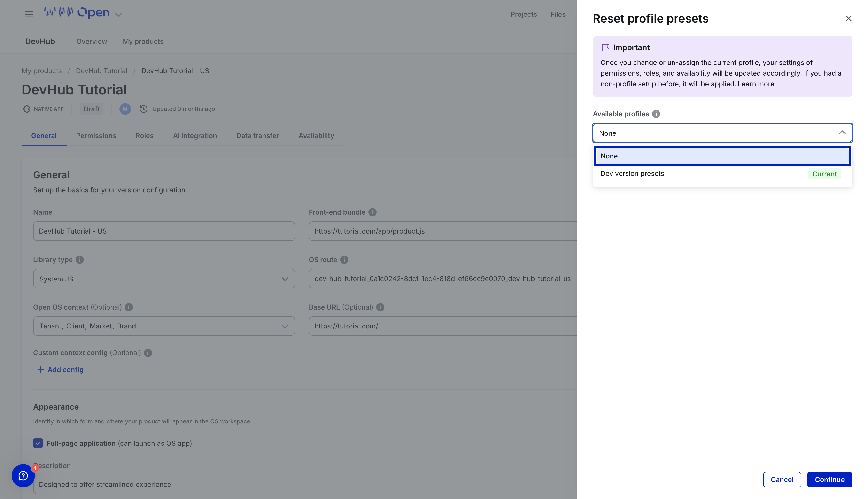Click the Library type info icon

(79, 259)
